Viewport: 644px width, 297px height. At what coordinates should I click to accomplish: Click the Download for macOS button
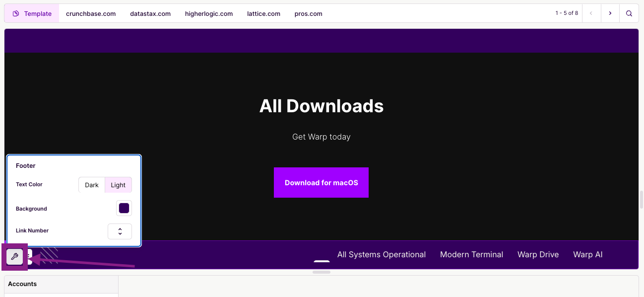[321, 182]
